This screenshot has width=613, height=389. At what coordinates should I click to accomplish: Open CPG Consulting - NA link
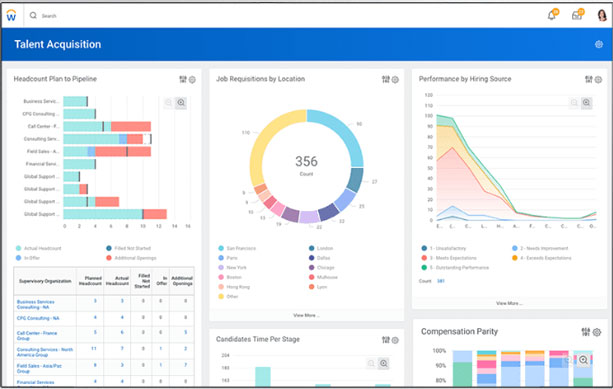tap(38, 318)
